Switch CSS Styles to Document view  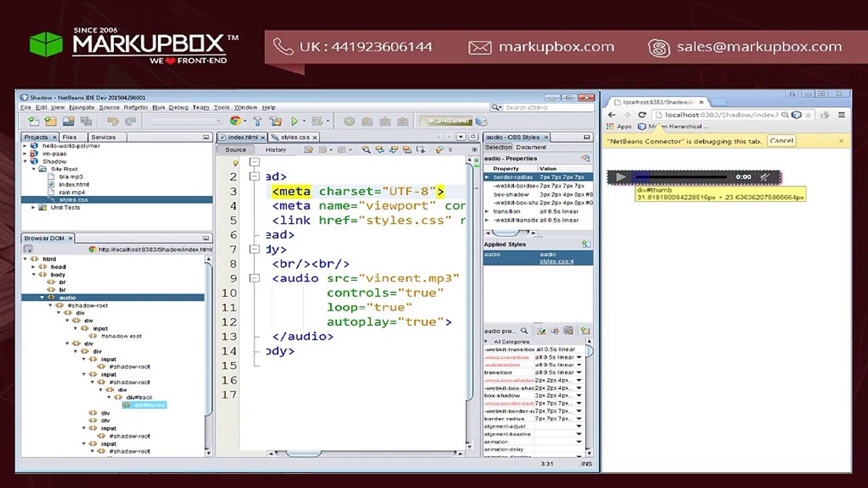531,147
